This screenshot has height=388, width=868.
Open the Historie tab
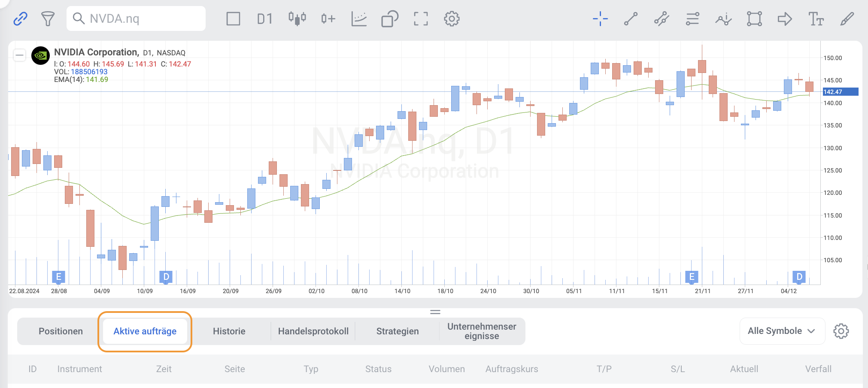[229, 331]
